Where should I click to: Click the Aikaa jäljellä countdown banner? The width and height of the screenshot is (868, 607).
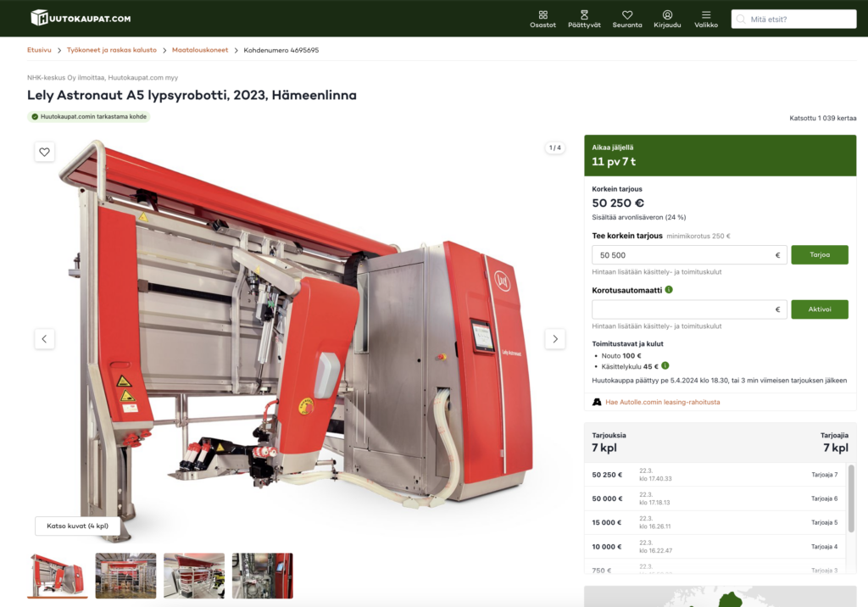tap(721, 156)
